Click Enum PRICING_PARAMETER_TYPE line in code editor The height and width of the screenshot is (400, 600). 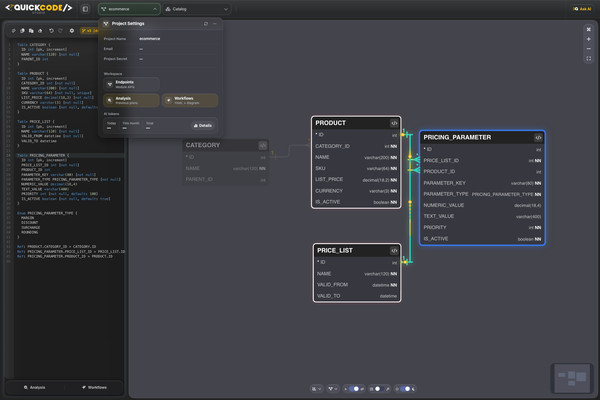[47, 213]
